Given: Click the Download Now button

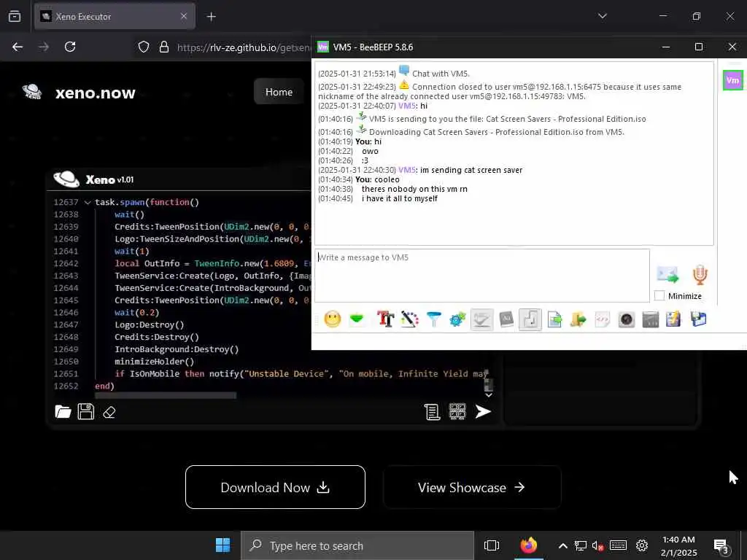Looking at the screenshot, I should [275, 487].
